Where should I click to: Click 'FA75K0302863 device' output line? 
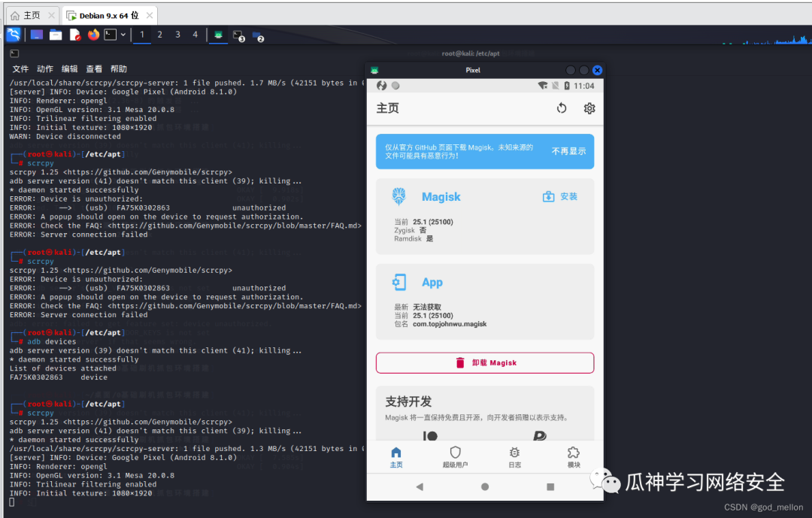pyautogui.click(x=59, y=377)
